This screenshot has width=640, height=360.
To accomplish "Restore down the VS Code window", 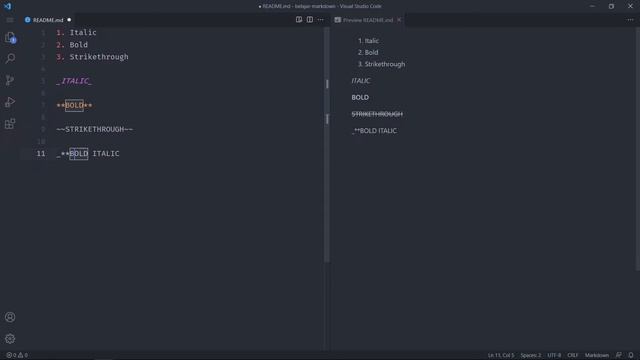I will (x=611, y=6).
